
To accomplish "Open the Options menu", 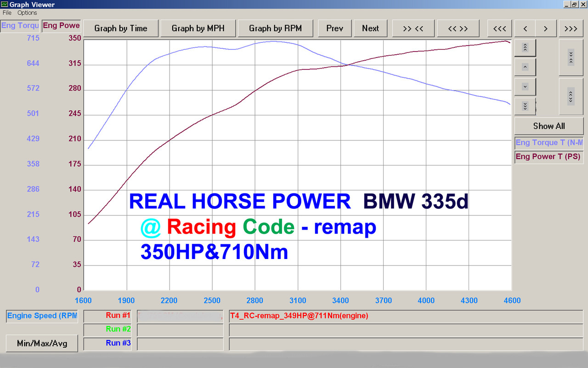I will (27, 13).
